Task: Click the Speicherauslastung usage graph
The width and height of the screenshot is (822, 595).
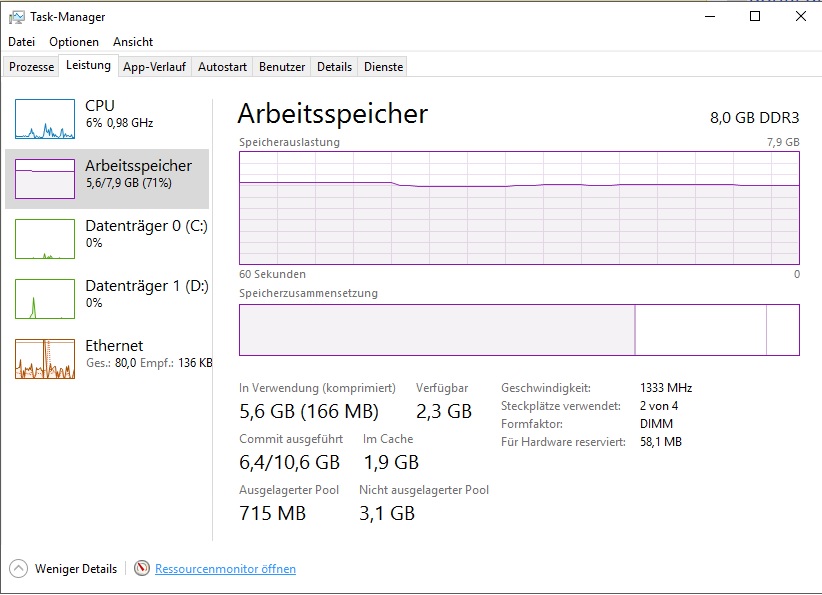Action: point(519,207)
